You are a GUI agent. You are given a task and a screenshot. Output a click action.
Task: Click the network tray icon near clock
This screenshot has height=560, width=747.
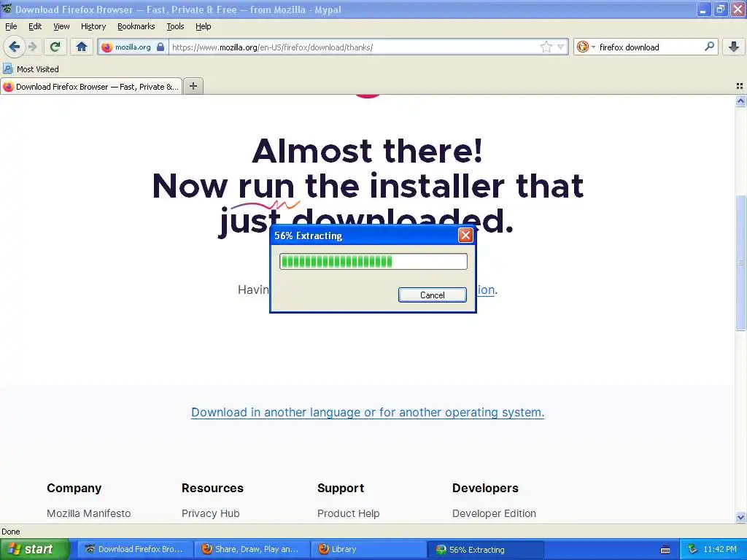click(693, 549)
